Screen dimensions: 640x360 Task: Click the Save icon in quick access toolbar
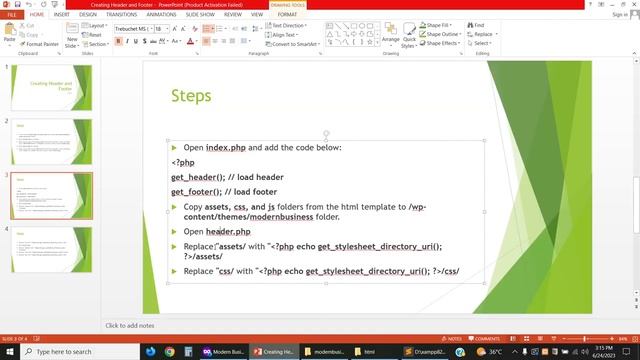18,4
